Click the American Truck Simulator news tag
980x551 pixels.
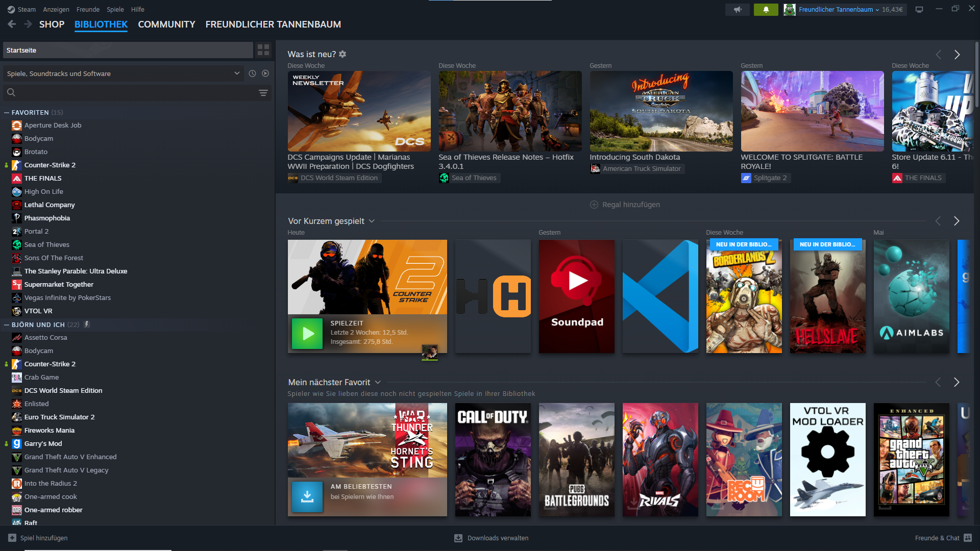637,169
